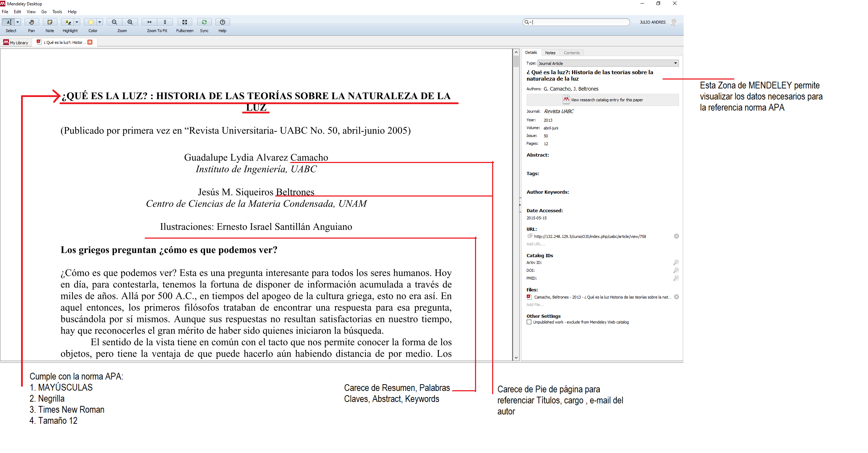
Task: Look up DOI magnifier icon
Action: tap(676, 270)
